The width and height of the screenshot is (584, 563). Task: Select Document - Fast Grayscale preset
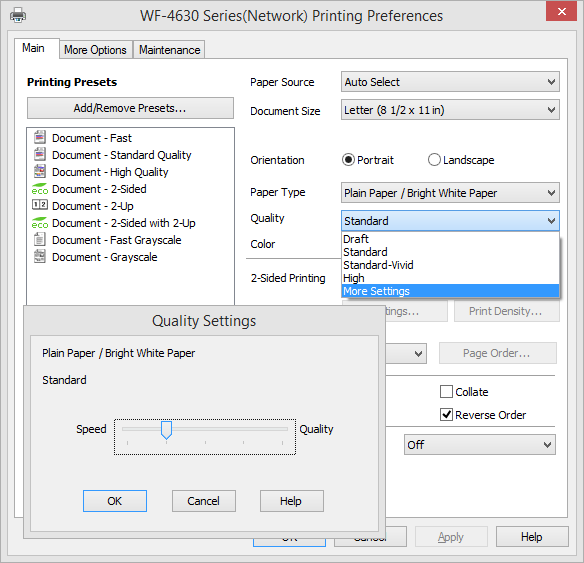pos(117,240)
